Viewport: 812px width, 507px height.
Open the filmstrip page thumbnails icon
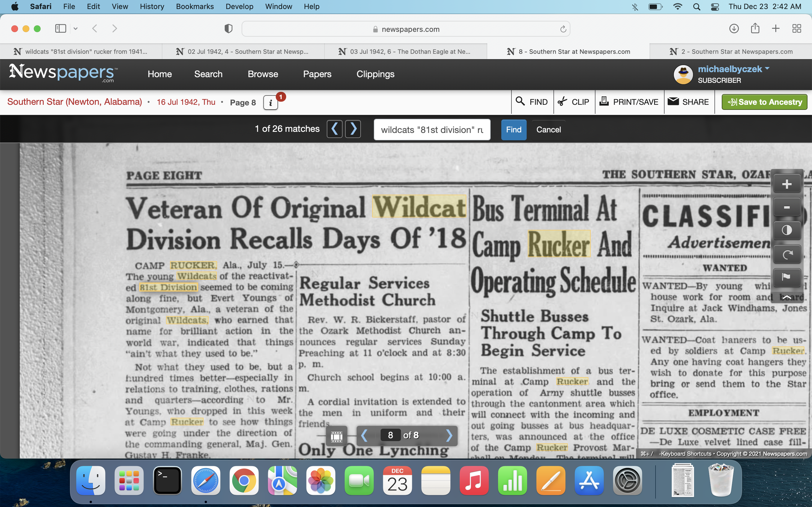[x=337, y=436]
